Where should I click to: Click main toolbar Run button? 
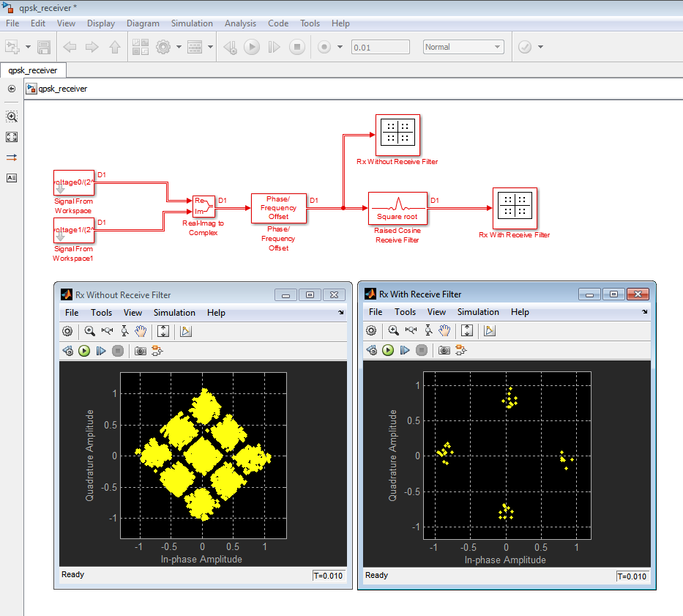click(252, 47)
